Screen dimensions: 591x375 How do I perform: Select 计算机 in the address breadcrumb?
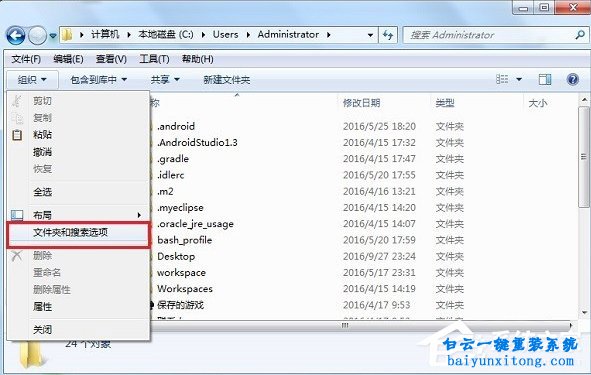click(x=105, y=35)
